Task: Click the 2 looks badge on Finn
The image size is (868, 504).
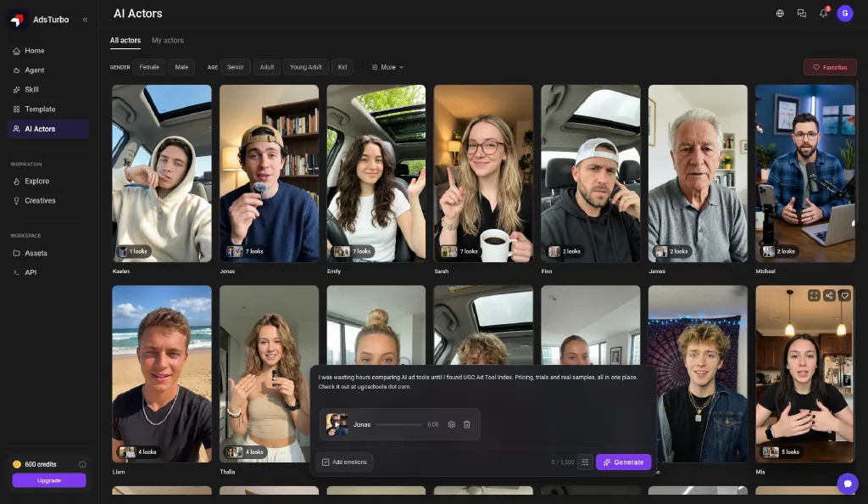Action: point(565,251)
